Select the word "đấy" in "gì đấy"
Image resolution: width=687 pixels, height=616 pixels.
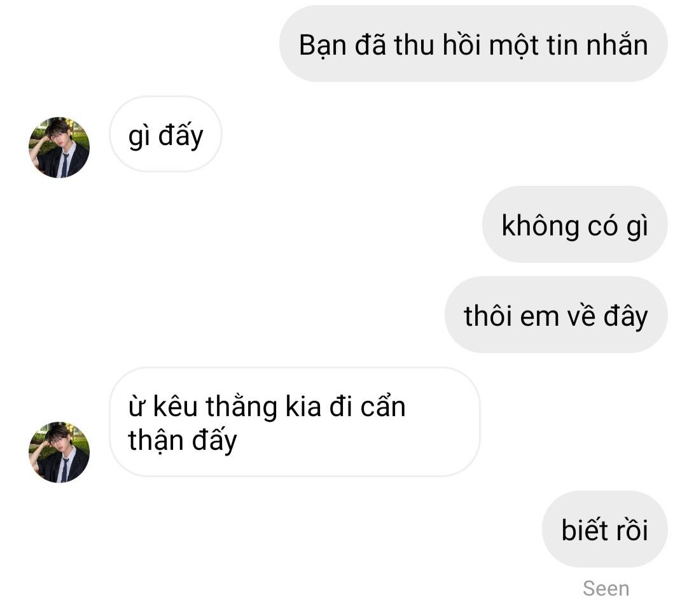(181, 136)
